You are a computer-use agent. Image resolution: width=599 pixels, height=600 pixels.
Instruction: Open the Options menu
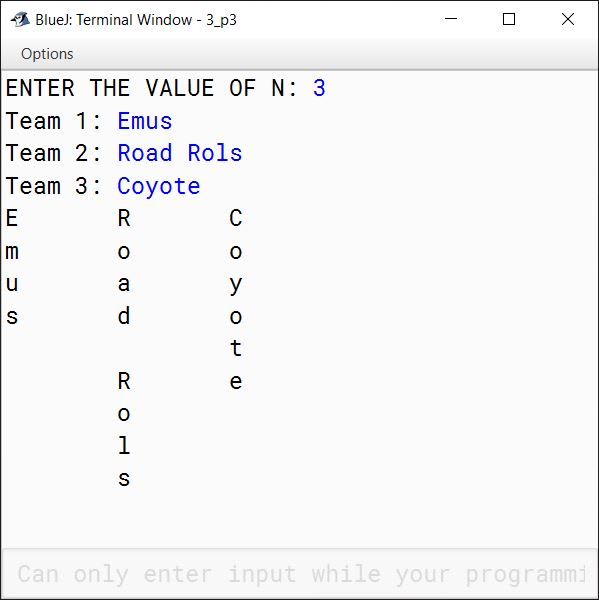click(47, 54)
